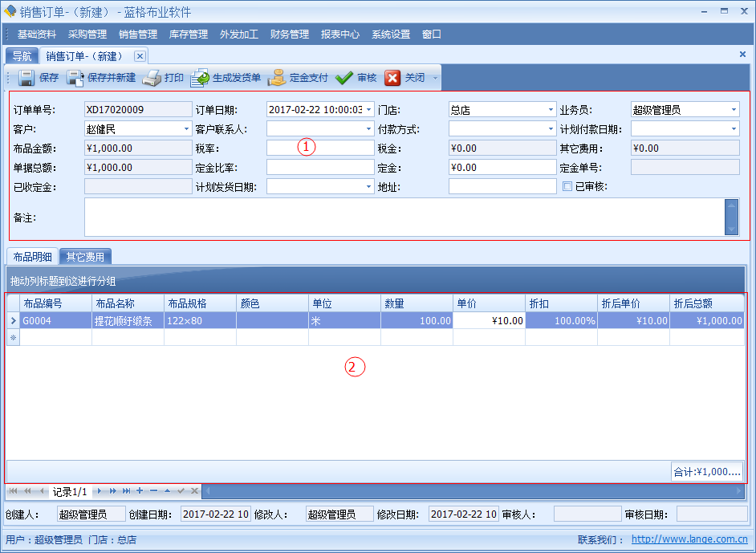
Task: Switch to the 其它费用 tab
Action: 85,257
